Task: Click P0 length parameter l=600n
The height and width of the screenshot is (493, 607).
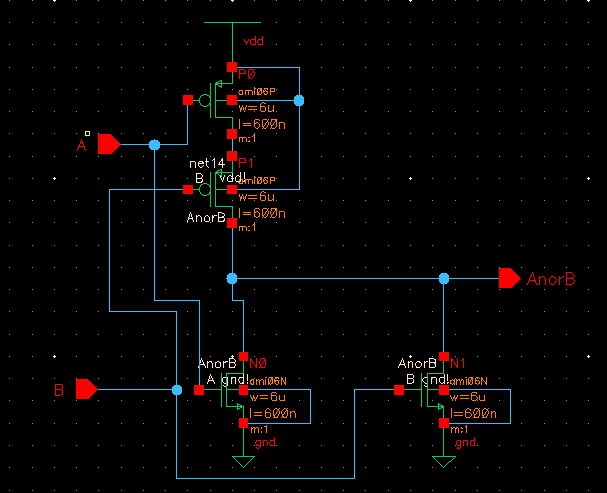Action: coord(262,125)
